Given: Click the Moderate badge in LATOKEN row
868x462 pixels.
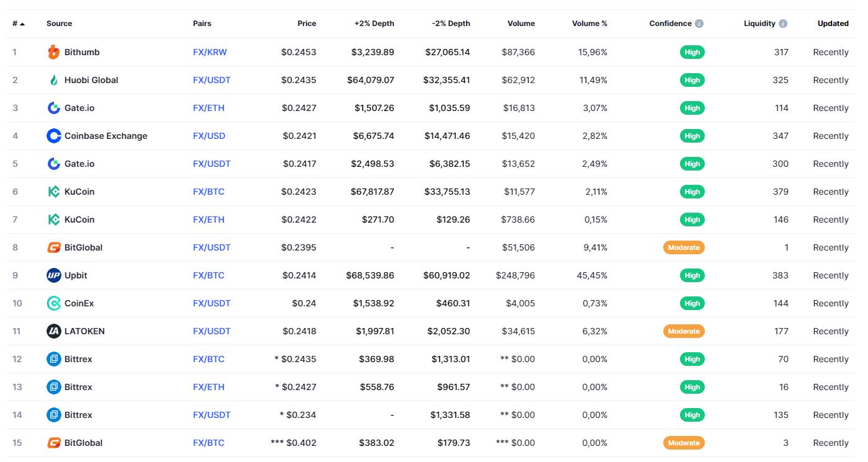Looking at the screenshot, I should tap(684, 331).
